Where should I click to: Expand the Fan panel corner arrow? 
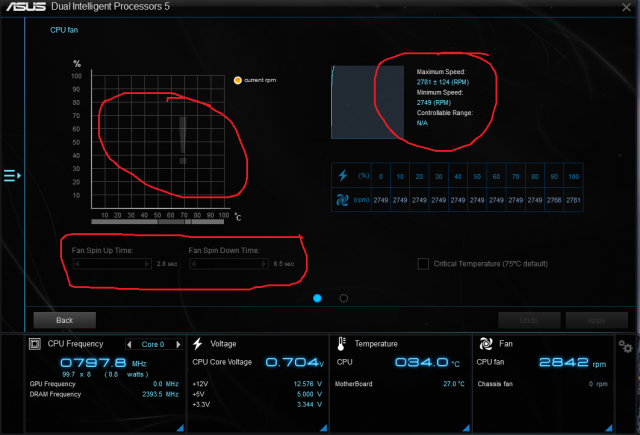point(609,428)
